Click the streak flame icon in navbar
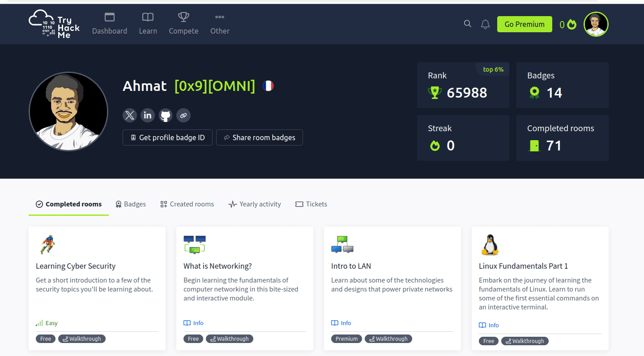This screenshot has height=356, width=644. pyautogui.click(x=571, y=24)
